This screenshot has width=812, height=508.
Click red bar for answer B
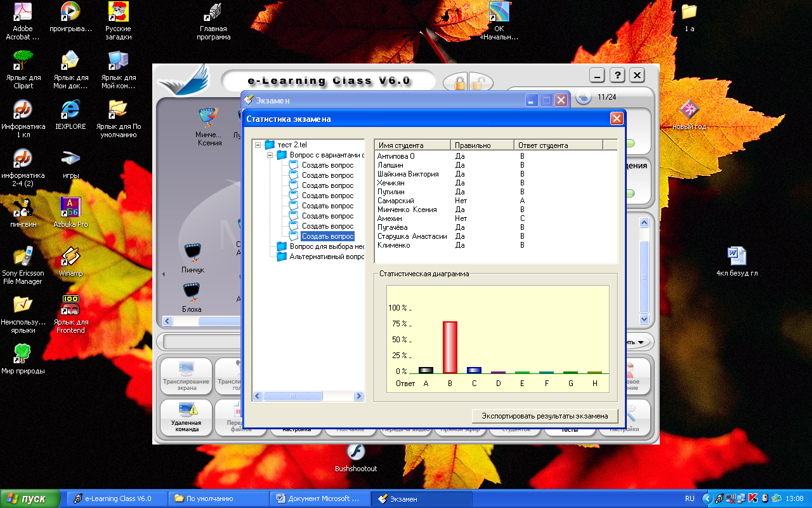450,347
